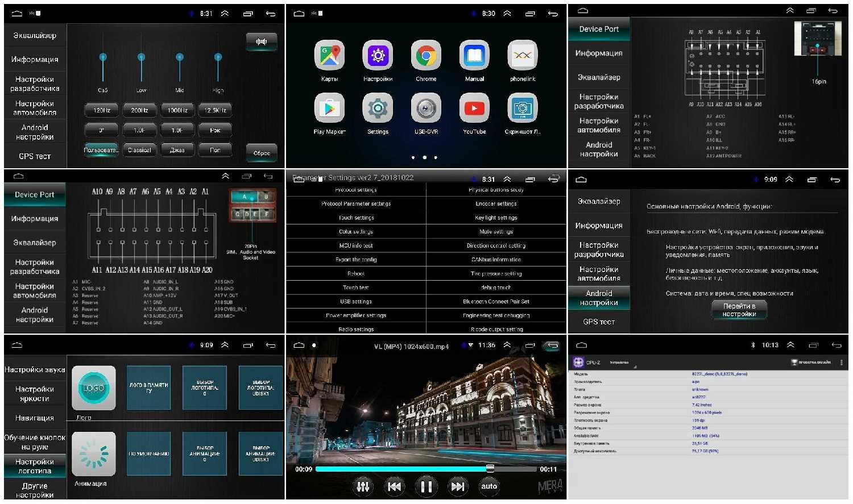Skip to the next video track
Viewport: 853px width, 504px height.
458,486
